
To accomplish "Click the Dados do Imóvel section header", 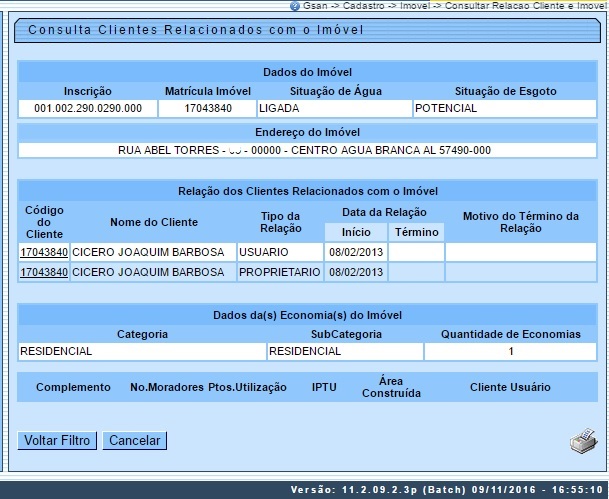I will [x=307, y=72].
